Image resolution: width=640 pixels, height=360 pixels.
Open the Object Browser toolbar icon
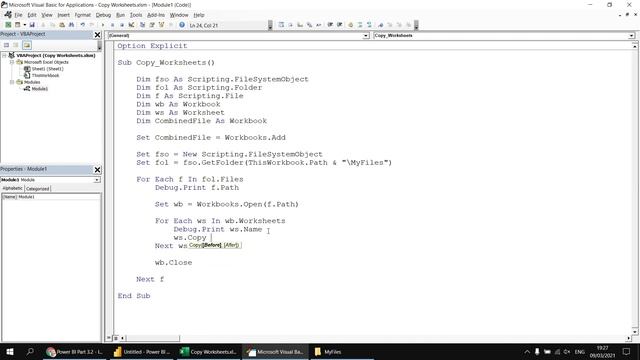point(161,25)
